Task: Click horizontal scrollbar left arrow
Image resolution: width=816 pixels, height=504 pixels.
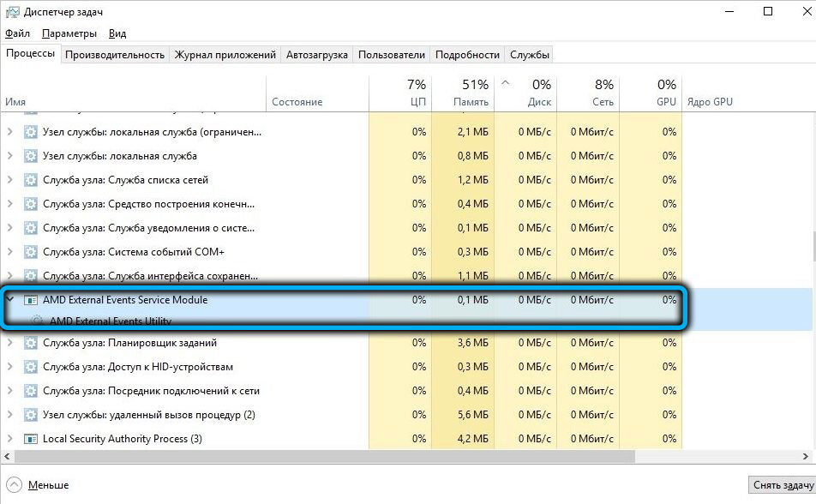Action: pyautogui.click(x=7, y=456)
